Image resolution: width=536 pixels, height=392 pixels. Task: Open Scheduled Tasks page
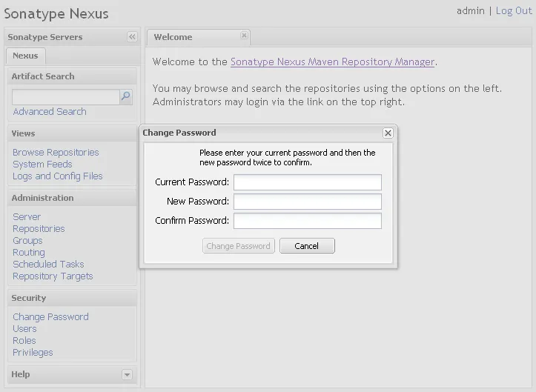48,265
